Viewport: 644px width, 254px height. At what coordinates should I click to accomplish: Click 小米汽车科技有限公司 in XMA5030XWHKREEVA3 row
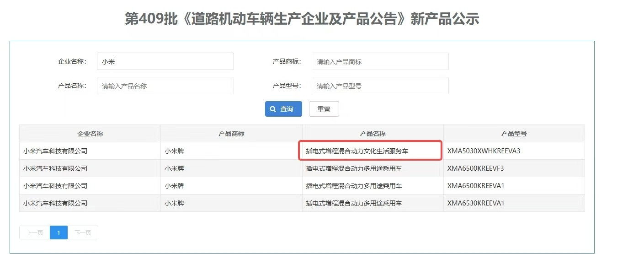click(x=55, y=151)
